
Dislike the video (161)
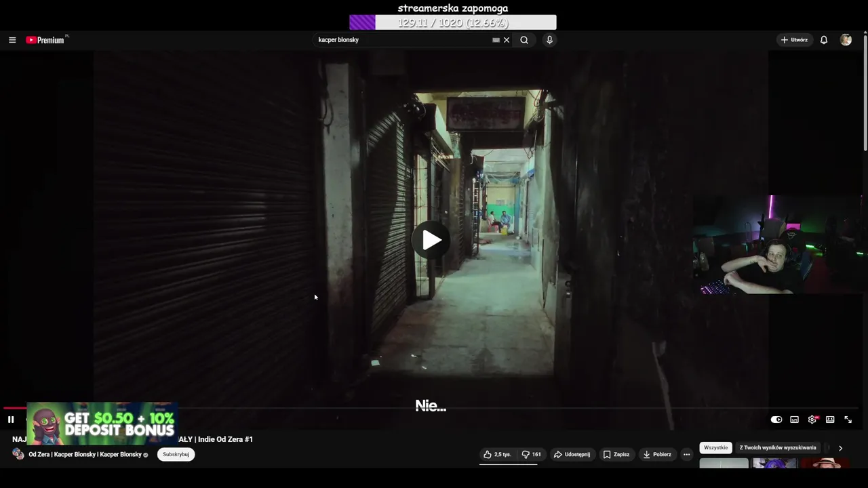pos(531,454)
